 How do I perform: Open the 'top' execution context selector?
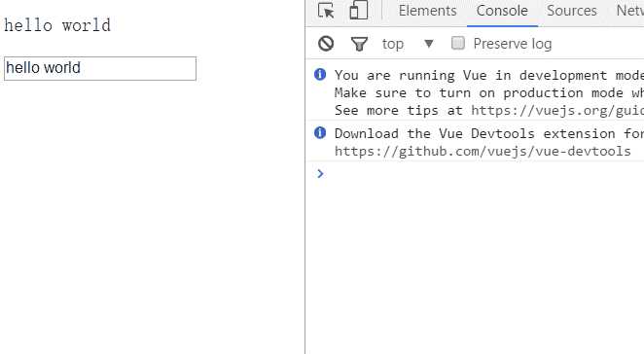click(393, 44)
